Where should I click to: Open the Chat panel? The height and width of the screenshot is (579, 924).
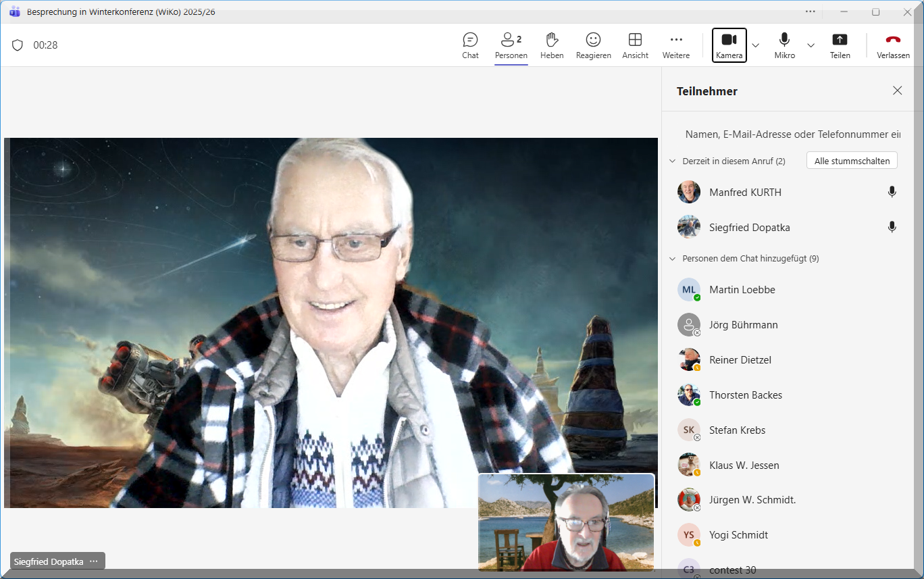(x=470, y=45)
